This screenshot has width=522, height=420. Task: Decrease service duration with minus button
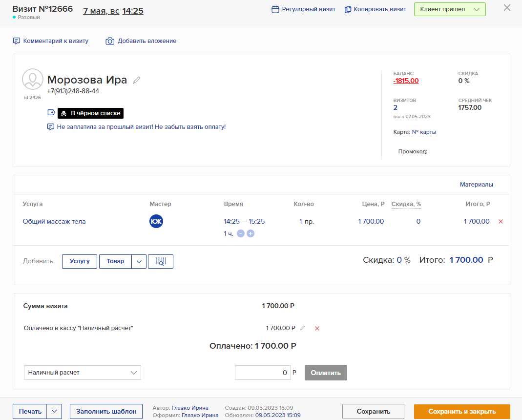tap(241, 234)
